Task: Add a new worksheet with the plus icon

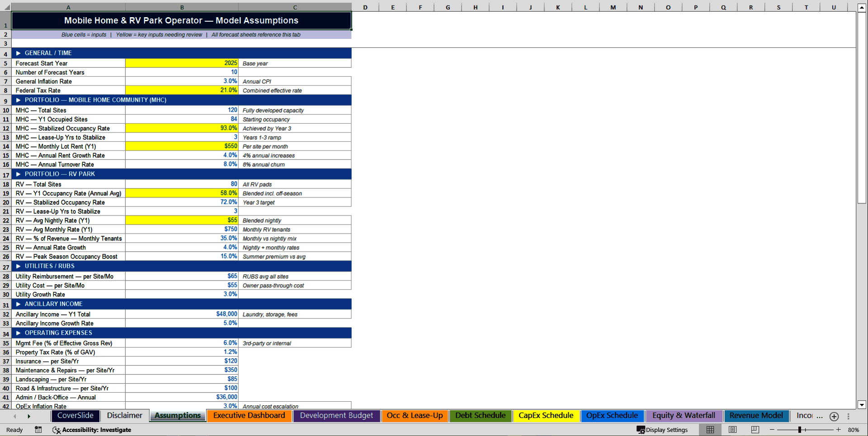Action: [834, 416]
